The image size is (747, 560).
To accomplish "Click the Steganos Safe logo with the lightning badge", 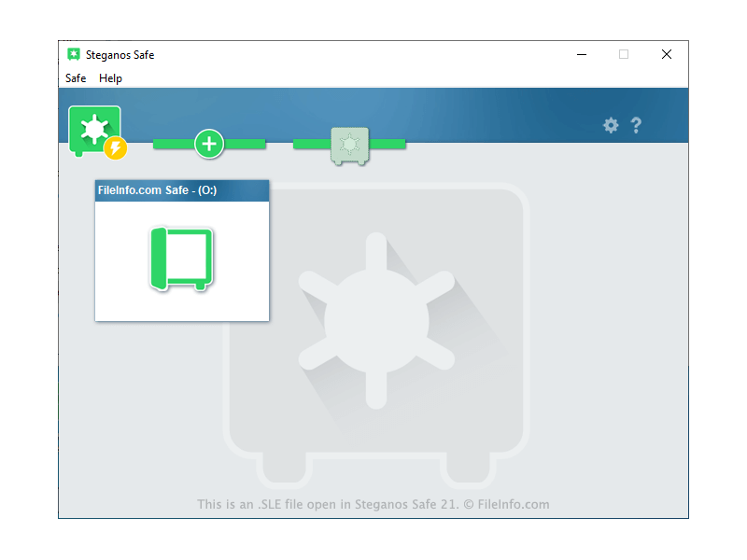I will point(97,133).
